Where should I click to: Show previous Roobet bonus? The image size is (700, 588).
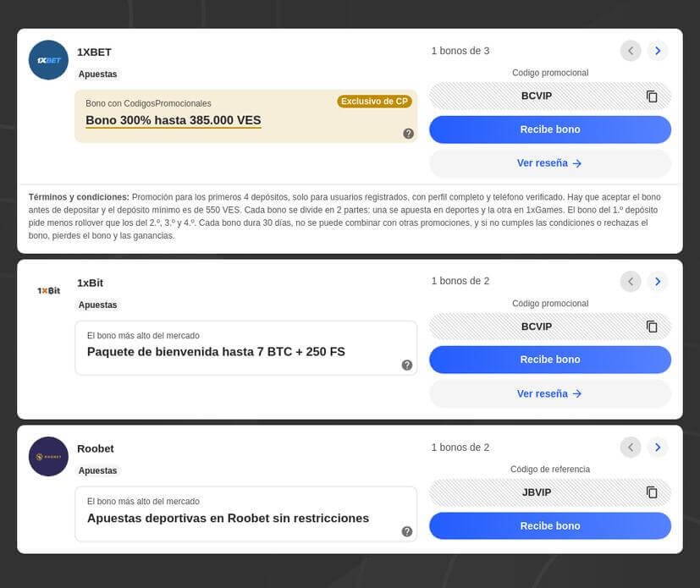[x=631, y=447]
